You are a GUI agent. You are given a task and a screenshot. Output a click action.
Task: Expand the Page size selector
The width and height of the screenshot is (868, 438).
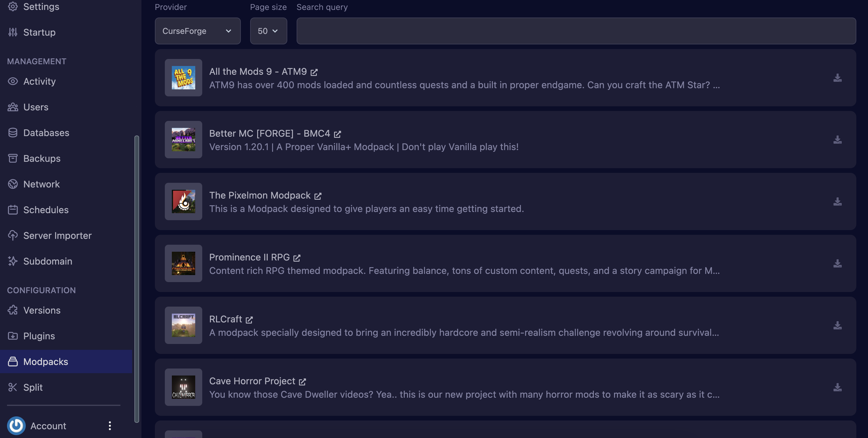click(x=268, y=31)
